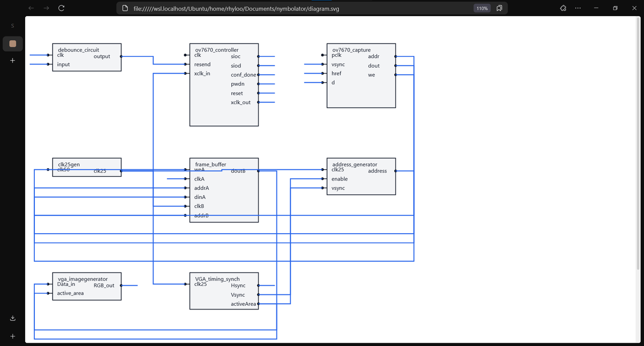Click the file page icon in address bar
Image resolution: width=644 pixels, height=346 pixels.
point(125,9)
